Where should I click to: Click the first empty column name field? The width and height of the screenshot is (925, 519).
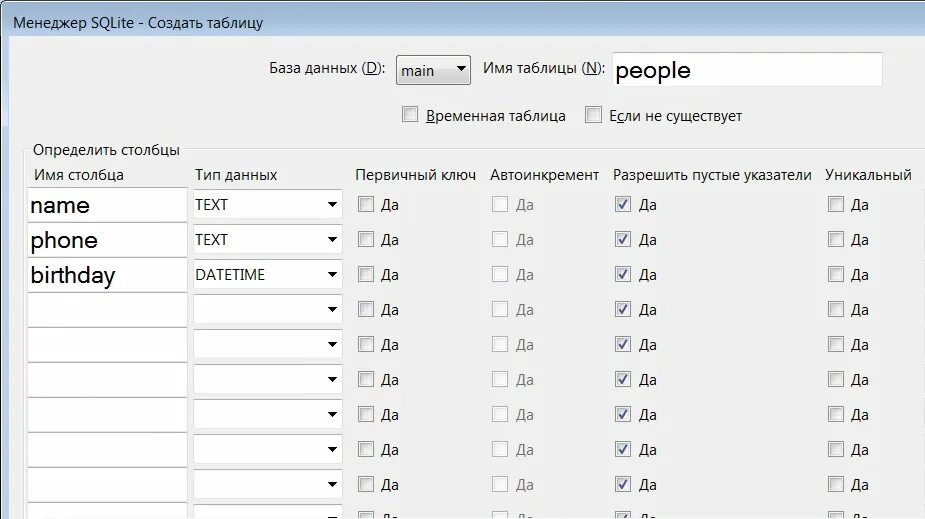point(107,310)
